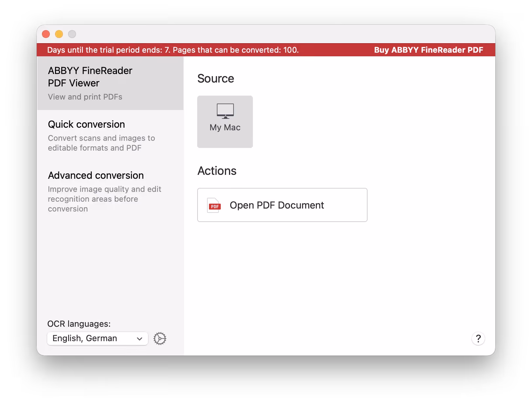Click the PDF icon in Open PDF Document
The height and width of the screenshot is (404, 532).
pos(215,205)
